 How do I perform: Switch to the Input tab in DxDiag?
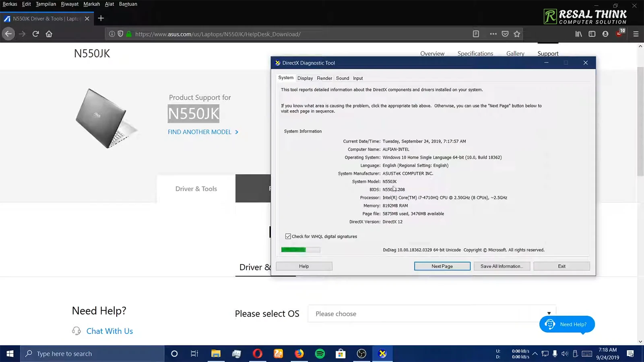tap(358, 78)
